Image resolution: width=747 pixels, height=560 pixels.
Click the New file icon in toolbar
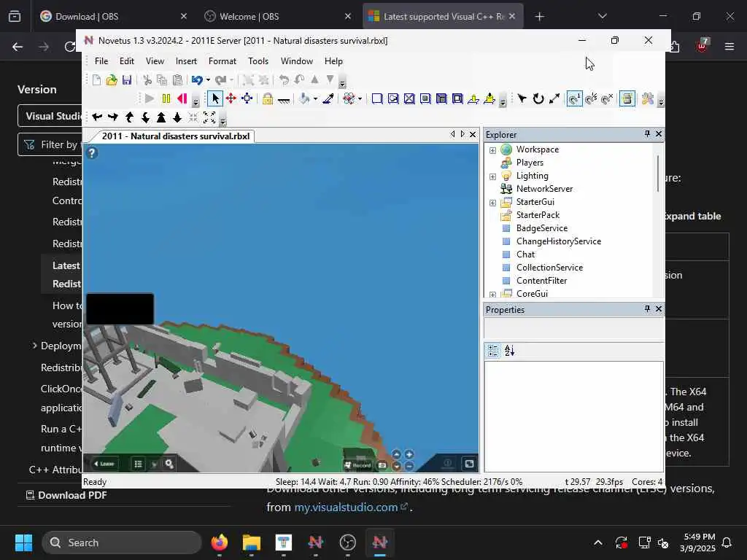tap(97, 80)
